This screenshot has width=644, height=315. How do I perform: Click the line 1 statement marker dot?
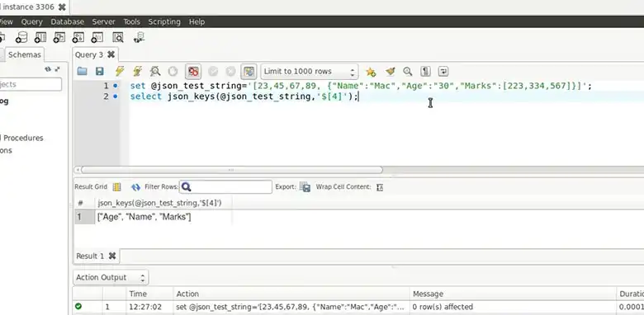tap(116, 86)
